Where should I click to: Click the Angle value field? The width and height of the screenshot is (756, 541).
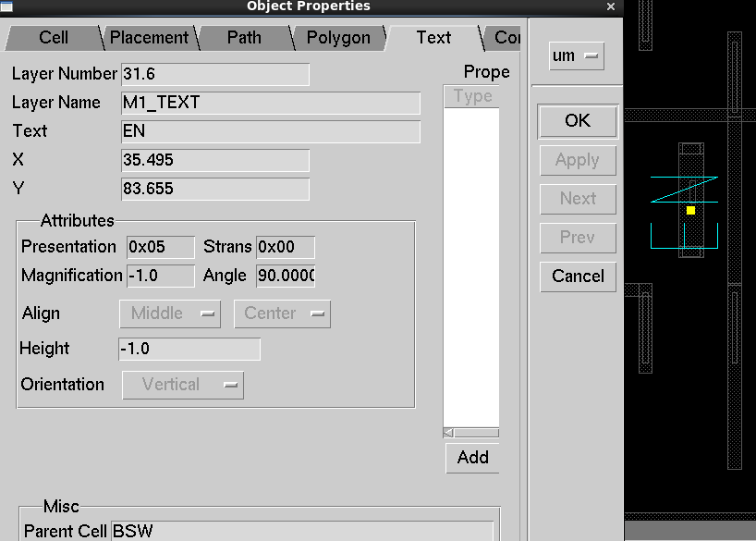pos(286,276)
